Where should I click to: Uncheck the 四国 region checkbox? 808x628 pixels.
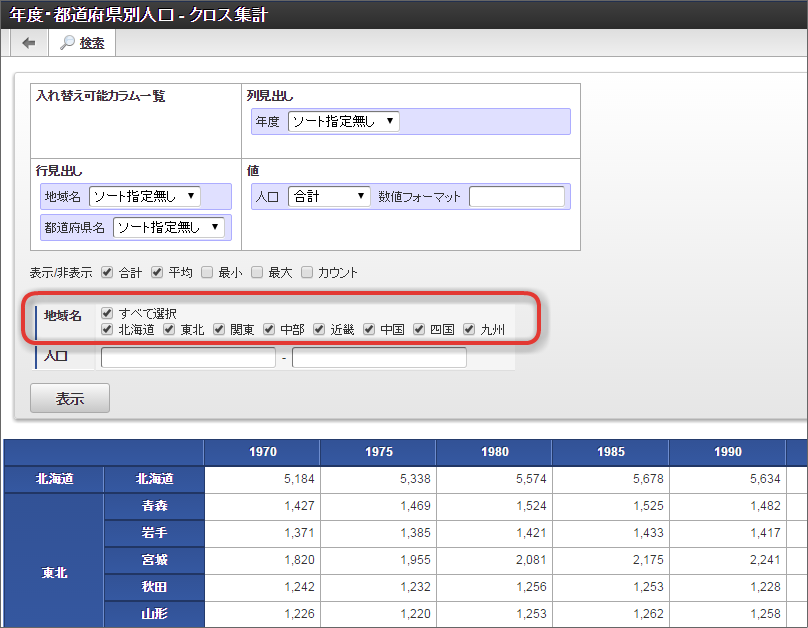click(x=418, y=329)
